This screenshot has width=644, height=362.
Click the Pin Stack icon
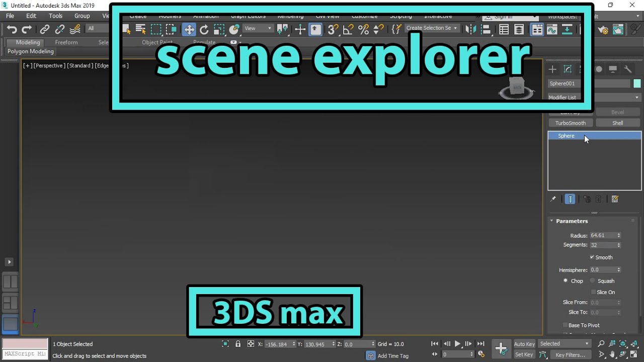[x=553, y=199]
